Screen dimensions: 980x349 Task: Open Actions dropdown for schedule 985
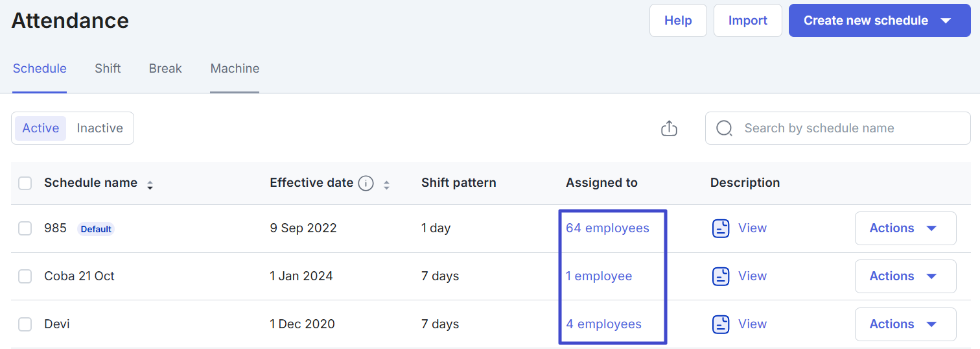[905, 228]
